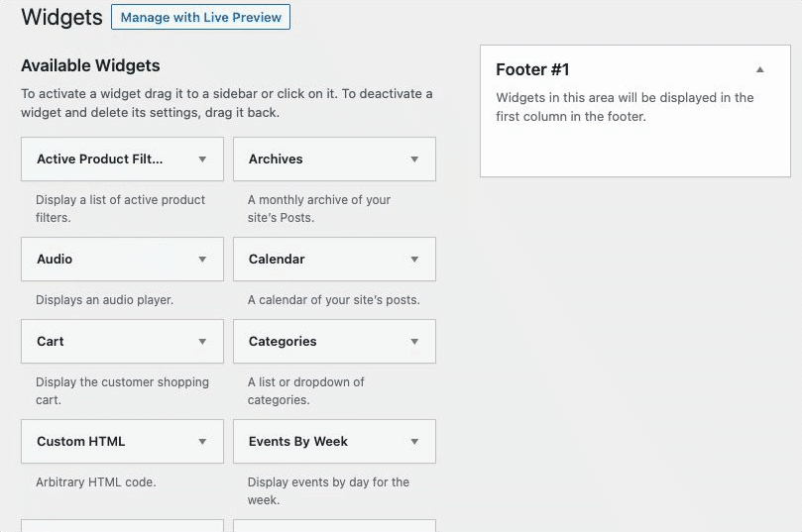
Task: Expand the Custom HTML widget arrow
Action: click(x=202, y=442)
